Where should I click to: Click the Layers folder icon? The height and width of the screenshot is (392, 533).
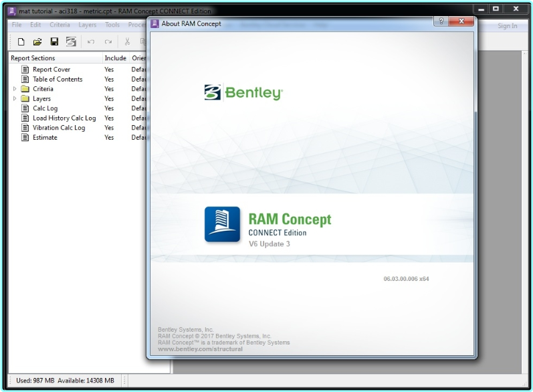pyautogui.click(x=25, y=98)
